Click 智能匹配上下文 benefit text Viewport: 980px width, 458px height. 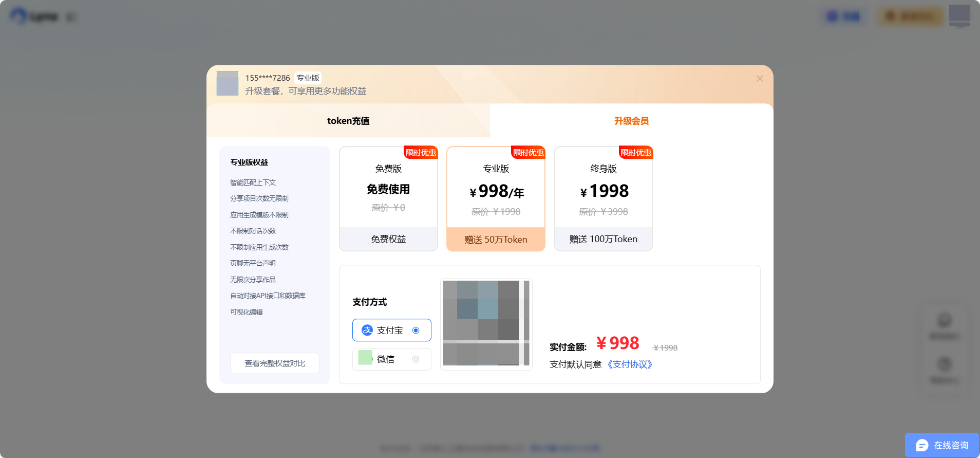253,182
